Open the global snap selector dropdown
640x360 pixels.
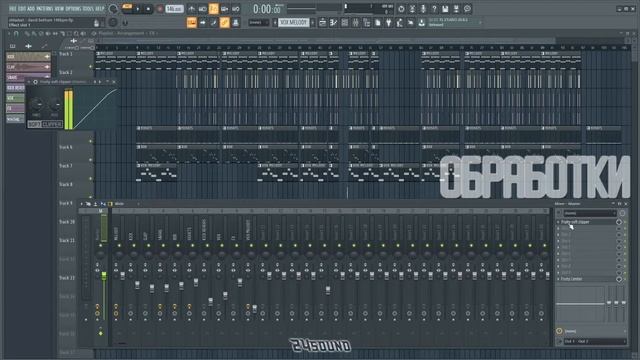tap(258, 22)
